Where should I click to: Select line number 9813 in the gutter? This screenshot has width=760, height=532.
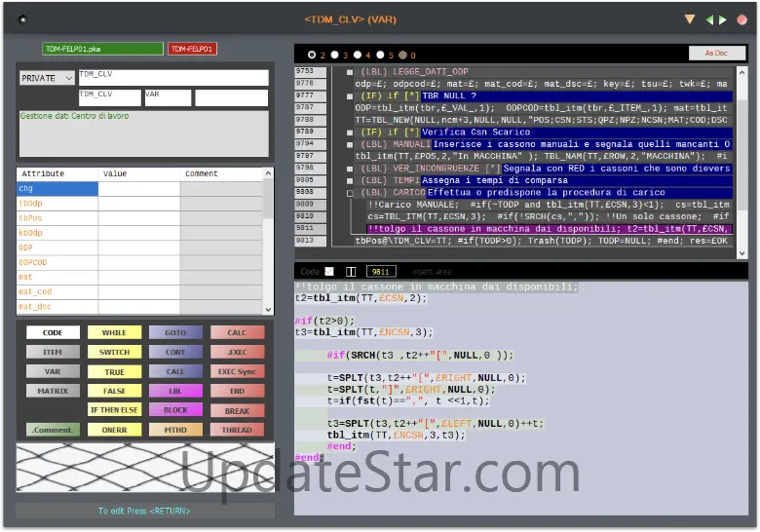click(310, 241)
